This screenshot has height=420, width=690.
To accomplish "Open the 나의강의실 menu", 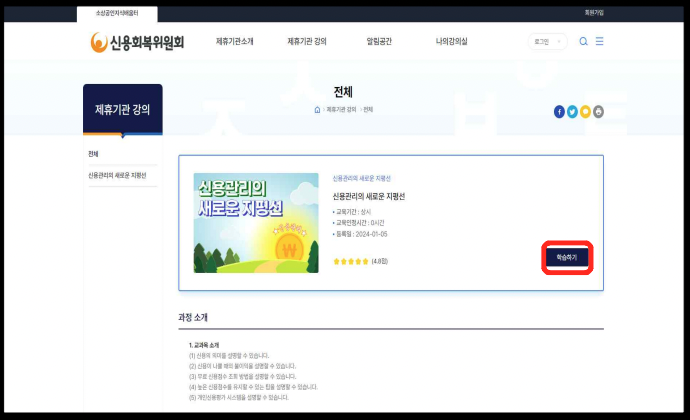I will [x=451, y=42].
